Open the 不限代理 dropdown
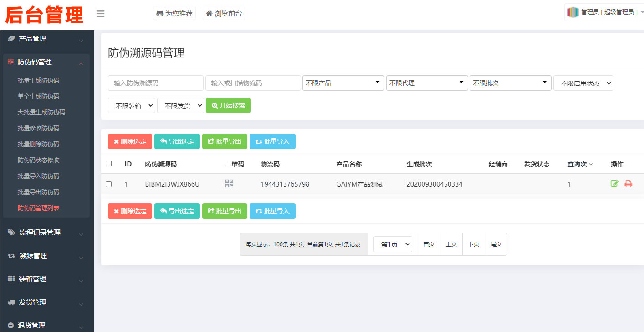Image resolution: width=644 pixels, height=332 pixels. (x=427, y=83)
